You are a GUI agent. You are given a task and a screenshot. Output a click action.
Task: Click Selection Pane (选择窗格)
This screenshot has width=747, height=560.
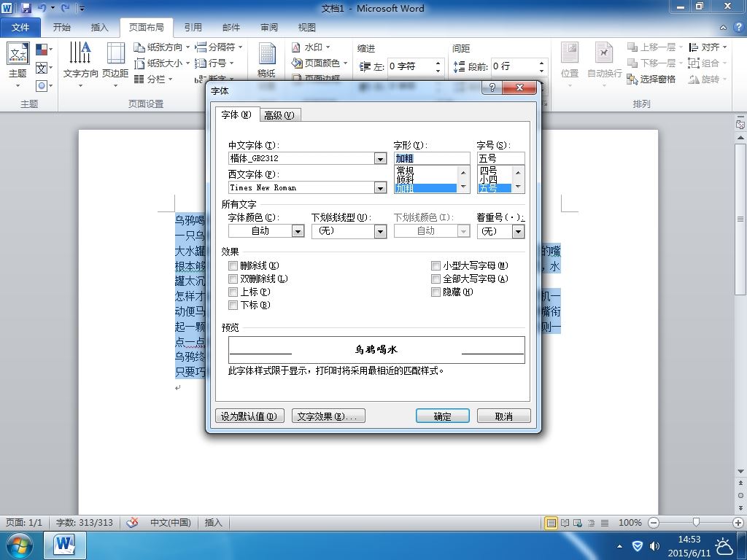pyautogui.click(x=651, y=79)
